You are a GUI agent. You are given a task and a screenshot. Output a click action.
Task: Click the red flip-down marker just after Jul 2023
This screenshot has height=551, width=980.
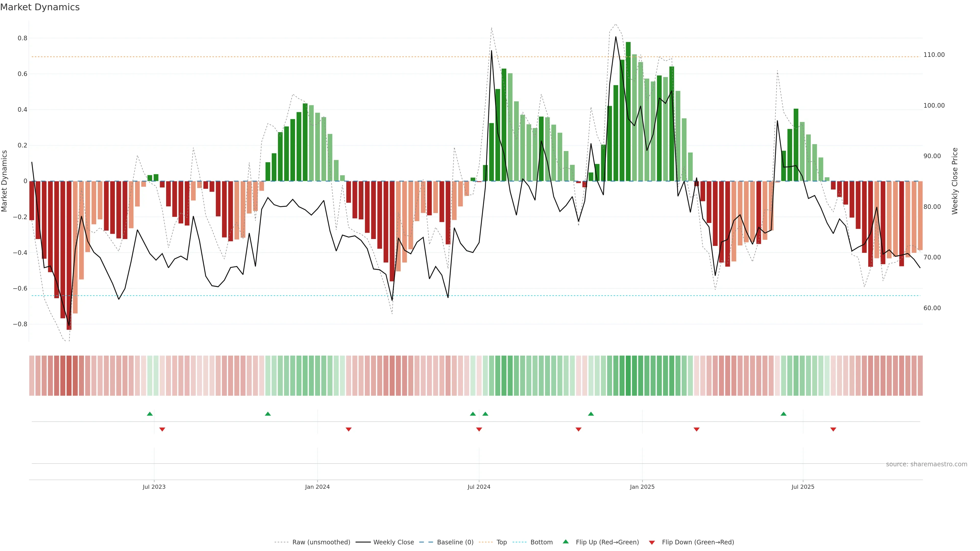[x=162, y=429]
